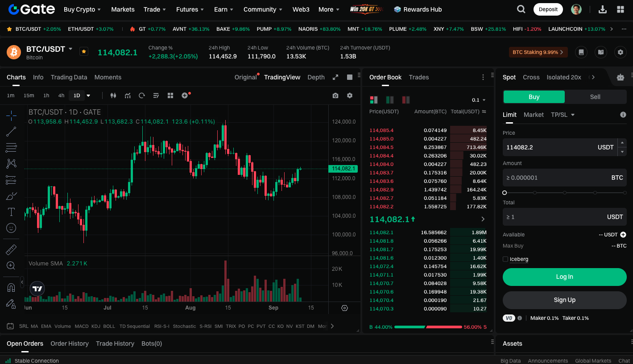Select the brush drawing tool

[x=11, y=196]
